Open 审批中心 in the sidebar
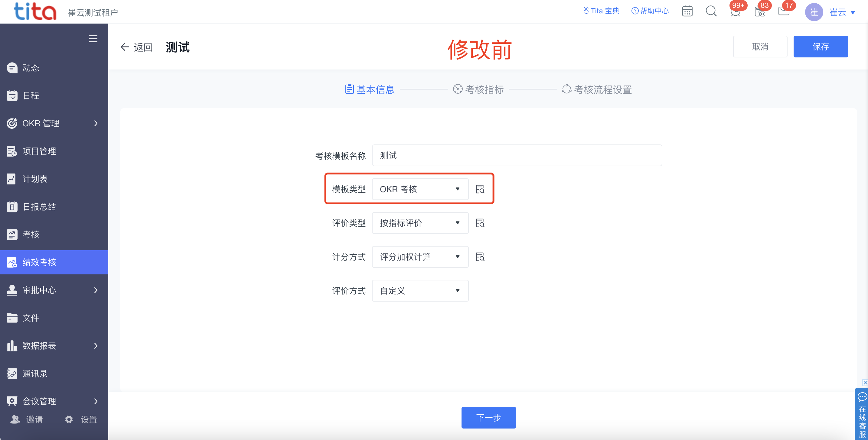 (54, 290)
